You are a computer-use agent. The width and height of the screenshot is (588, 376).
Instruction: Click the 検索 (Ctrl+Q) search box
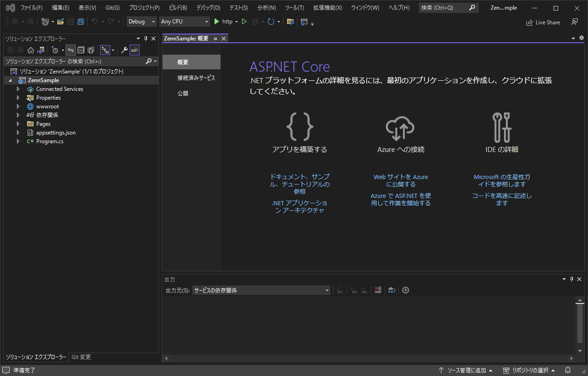tap(448, 8)
